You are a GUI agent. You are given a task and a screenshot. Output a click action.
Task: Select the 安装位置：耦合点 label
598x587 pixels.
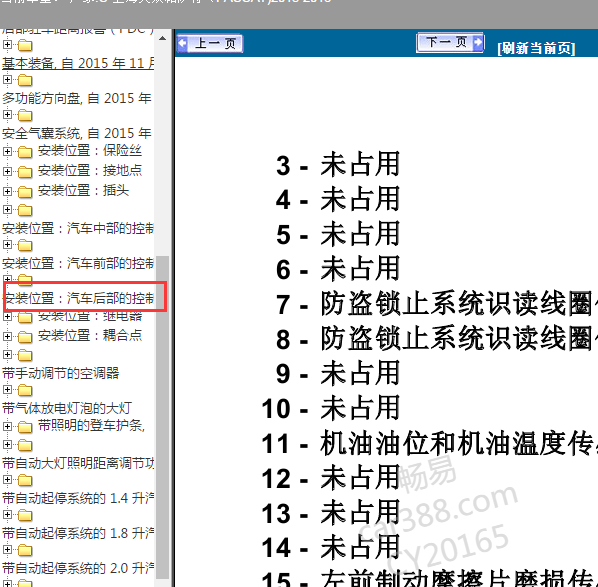90,336
